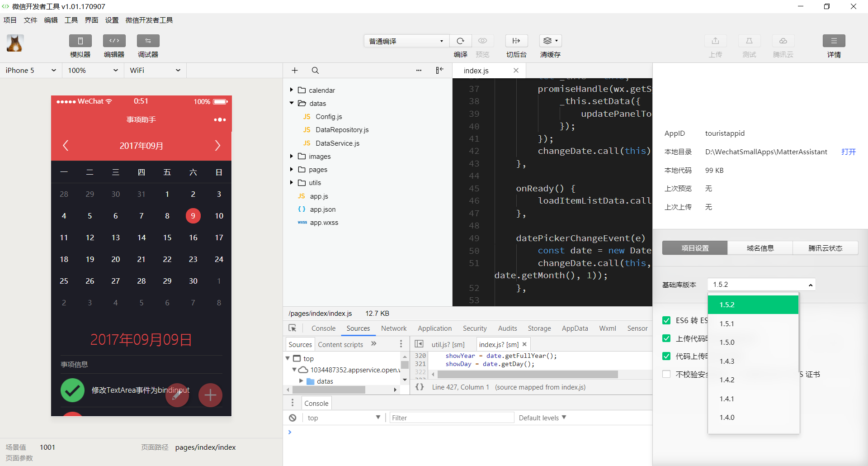Open the details menu icon
The width and height of the screenshot is (868, 466).
coord(834,41)
